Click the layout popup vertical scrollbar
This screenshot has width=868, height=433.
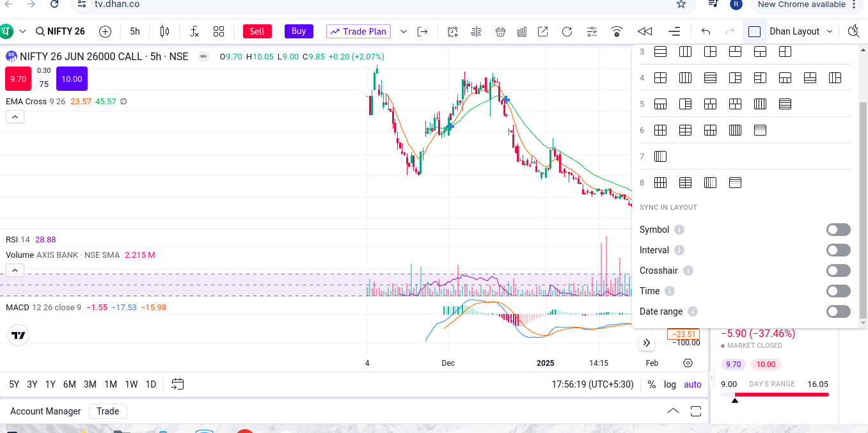(x=863, y=211)
